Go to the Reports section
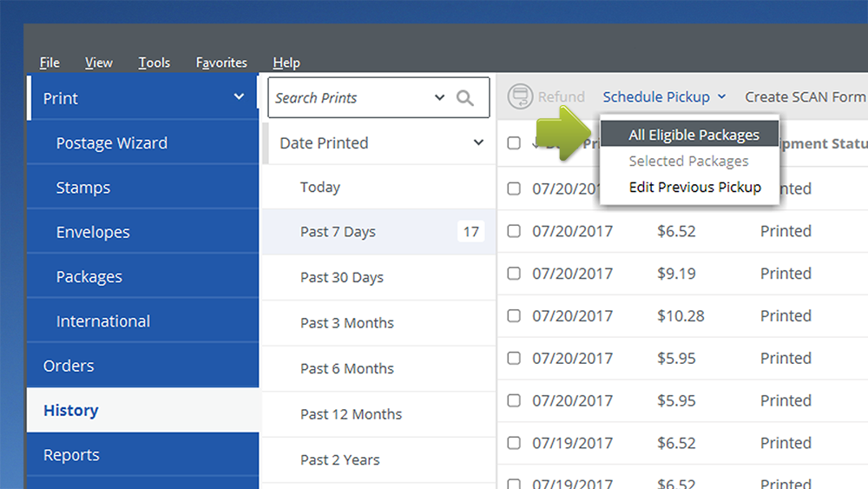Viewport: 868px width, 489px height. [x=143, y=454]
